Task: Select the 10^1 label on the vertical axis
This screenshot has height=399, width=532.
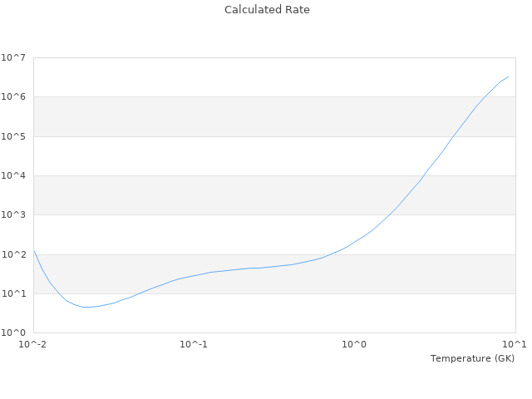Action: (14, 293)
